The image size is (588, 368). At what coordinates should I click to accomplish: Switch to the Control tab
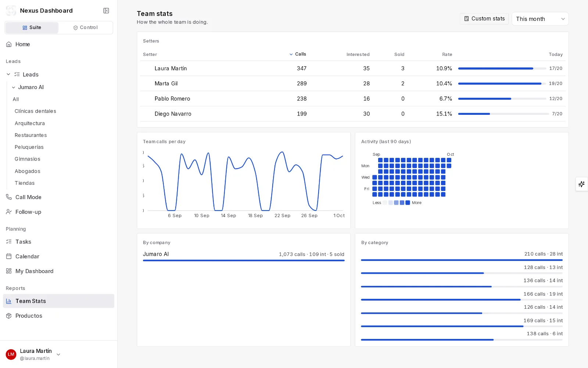pos(85,28)
